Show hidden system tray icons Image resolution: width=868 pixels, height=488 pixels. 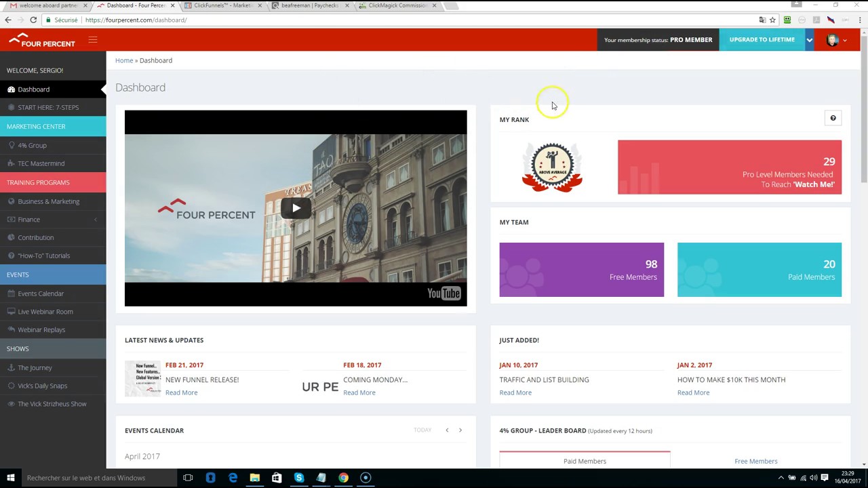(x=781, y=478)
